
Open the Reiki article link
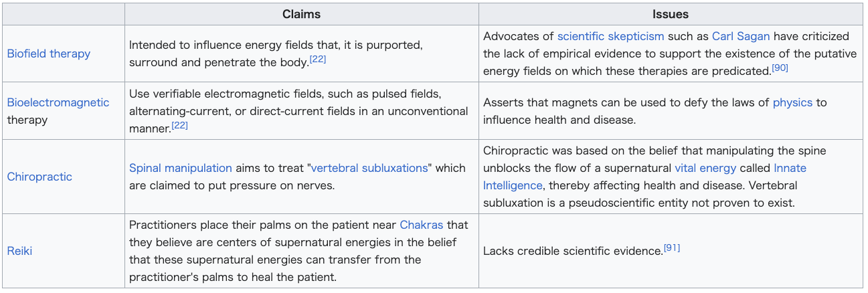19,251
